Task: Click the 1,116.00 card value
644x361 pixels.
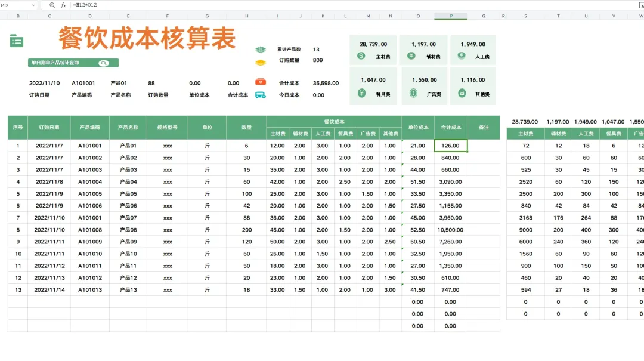Action: [x=473, y=80]
